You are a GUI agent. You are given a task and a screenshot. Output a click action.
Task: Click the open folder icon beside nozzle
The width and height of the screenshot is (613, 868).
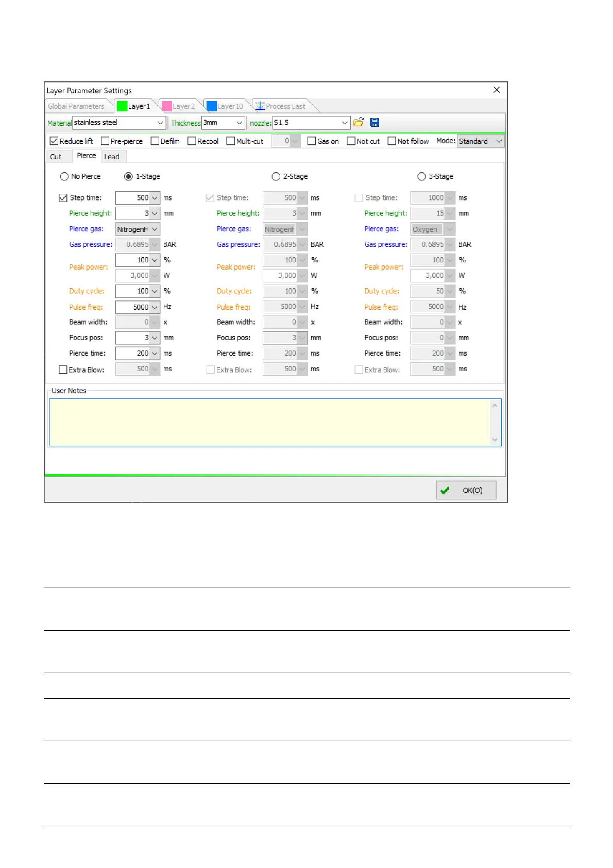[359, 122]
